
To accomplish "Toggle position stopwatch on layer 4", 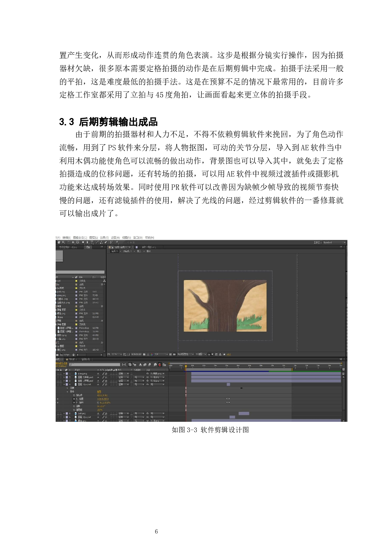I will 74,399.
